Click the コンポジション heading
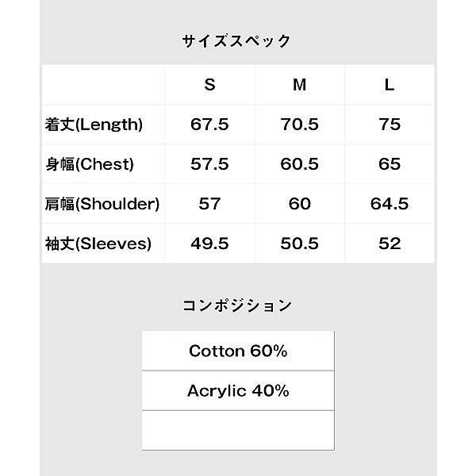476x476 pixels. tap(237, 305)
